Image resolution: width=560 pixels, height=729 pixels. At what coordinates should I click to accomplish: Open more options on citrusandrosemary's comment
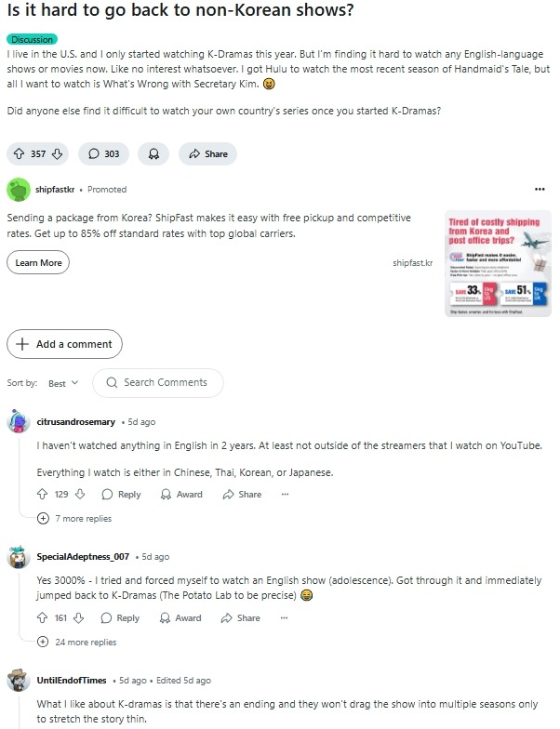click(285, 495)
